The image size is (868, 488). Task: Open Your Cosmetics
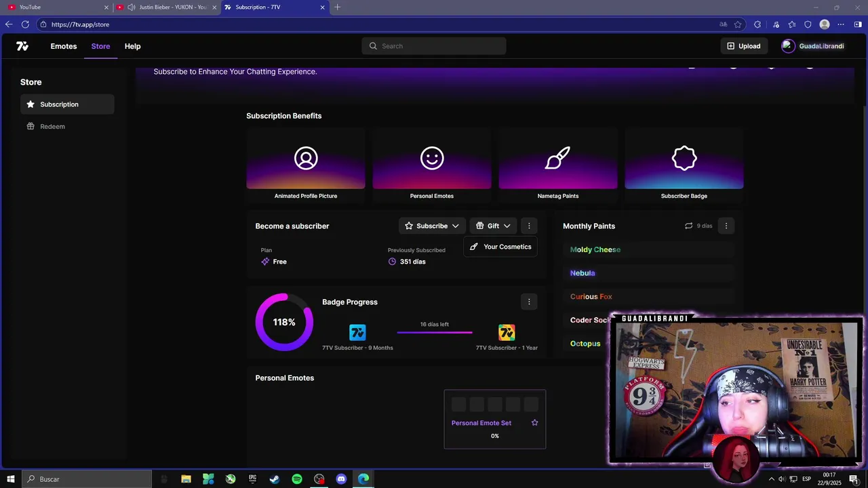500,247
